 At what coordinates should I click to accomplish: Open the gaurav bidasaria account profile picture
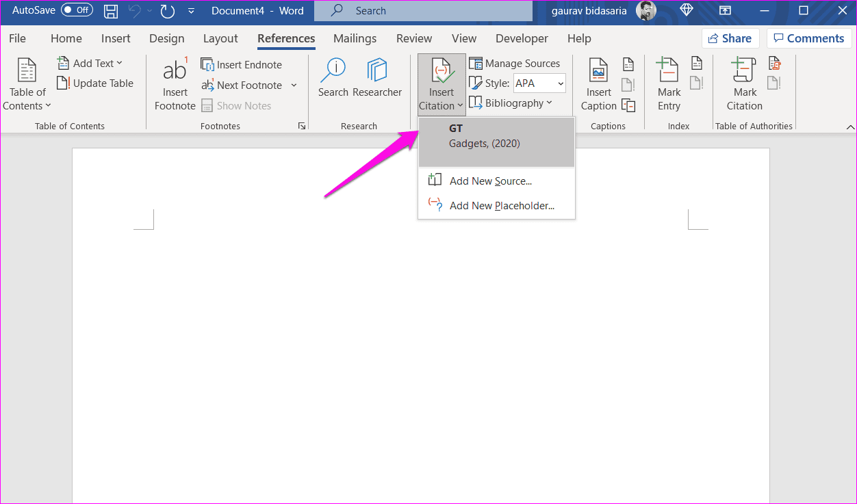646,10
